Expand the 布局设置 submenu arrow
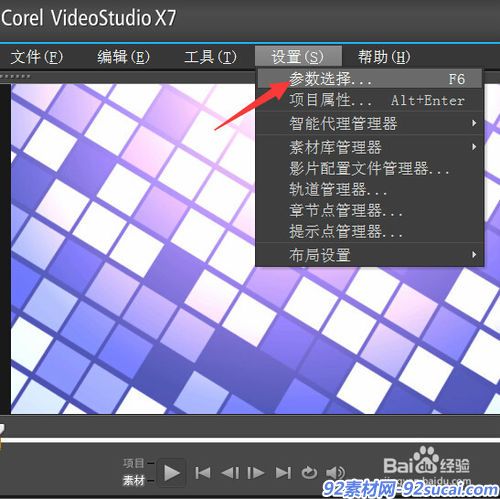Viewport: 500px width, 499px height. coord(474,255)
